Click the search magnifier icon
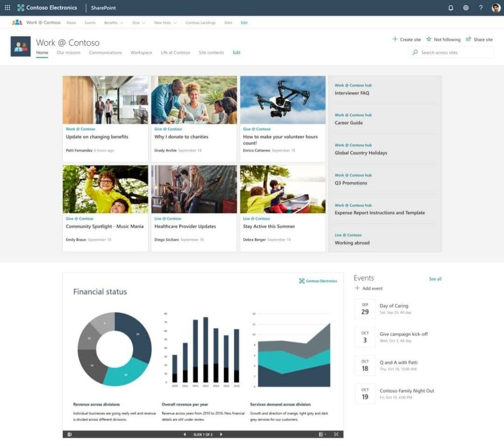 click(415, 52)
